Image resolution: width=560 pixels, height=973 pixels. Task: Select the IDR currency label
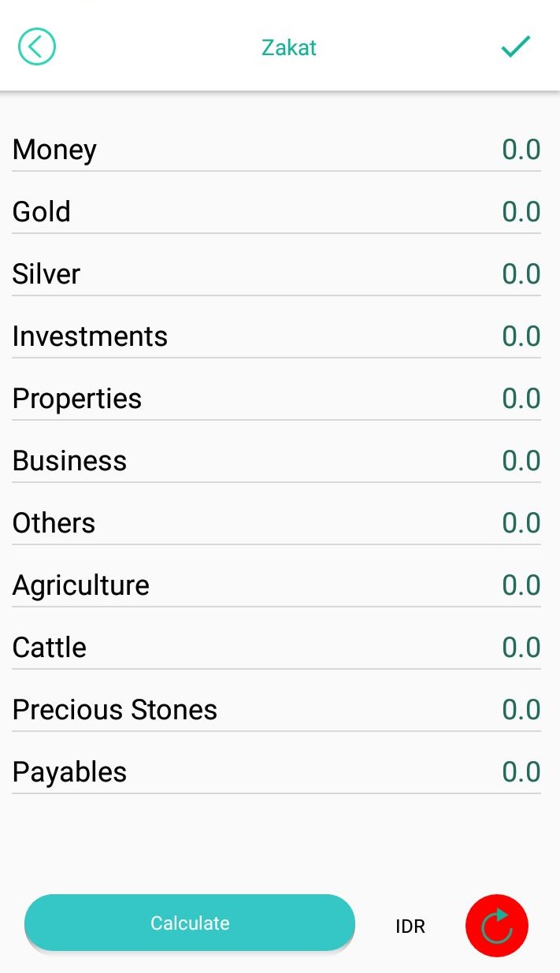[410, 927]
